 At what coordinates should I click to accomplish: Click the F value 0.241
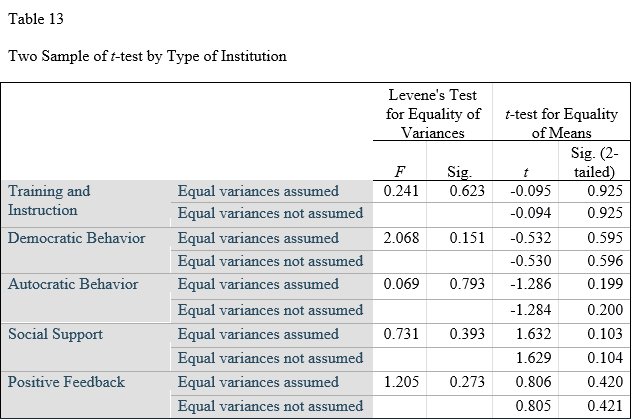click(x=401, y=191)
